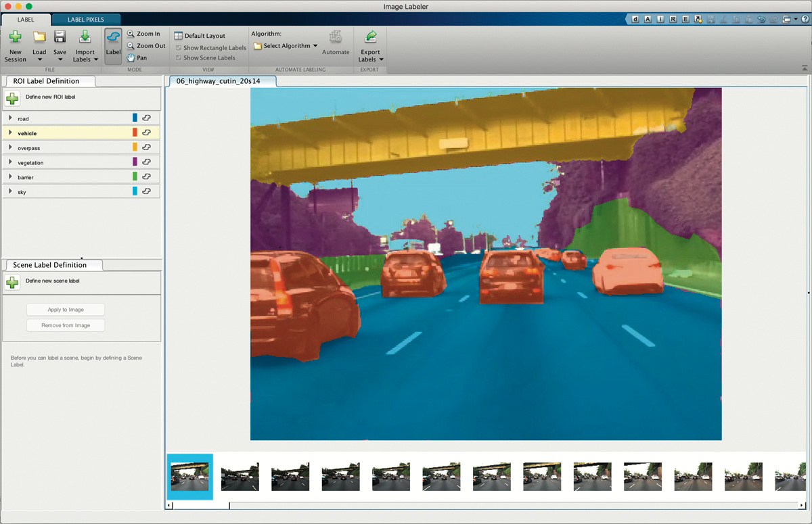Toggle Show Scene Labels checkbox

tap(179, 58)
